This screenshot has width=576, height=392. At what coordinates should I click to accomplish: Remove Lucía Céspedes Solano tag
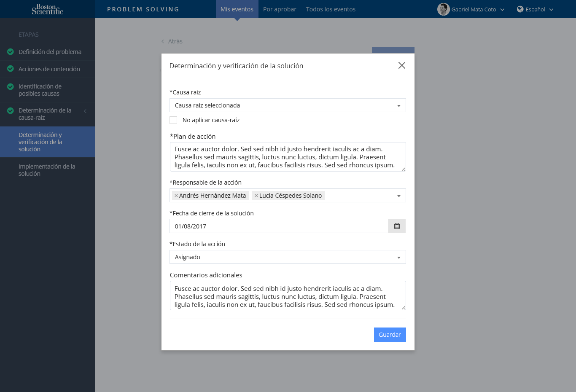(x=256, y=196)
